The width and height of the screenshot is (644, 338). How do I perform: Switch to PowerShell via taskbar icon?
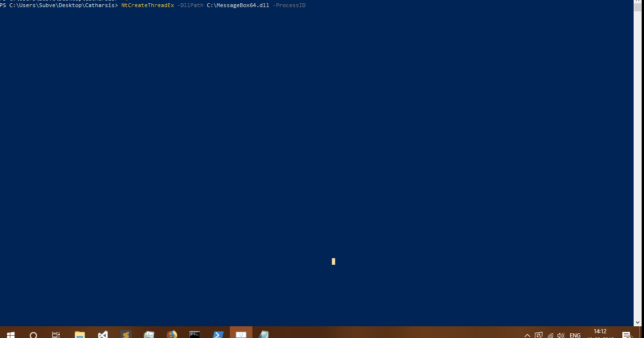point(218,334)
